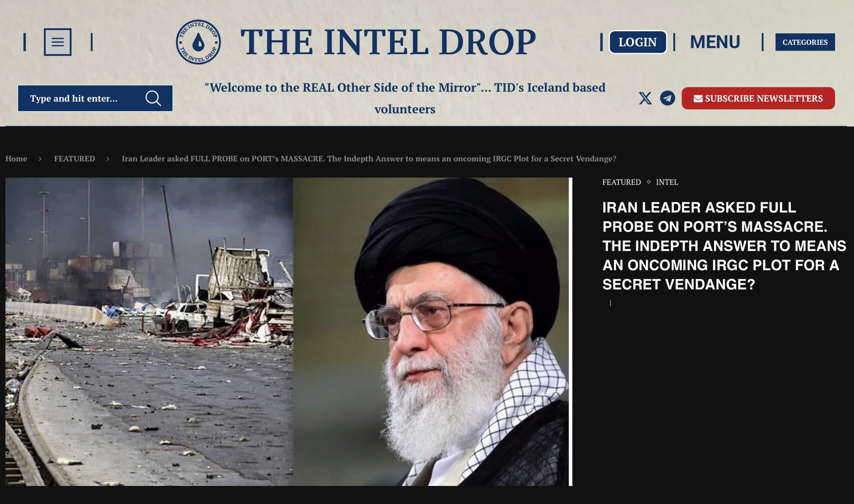The image size is (854, 504).
Task: Open the MENU navigation
Action: click(x=715, y=42)
